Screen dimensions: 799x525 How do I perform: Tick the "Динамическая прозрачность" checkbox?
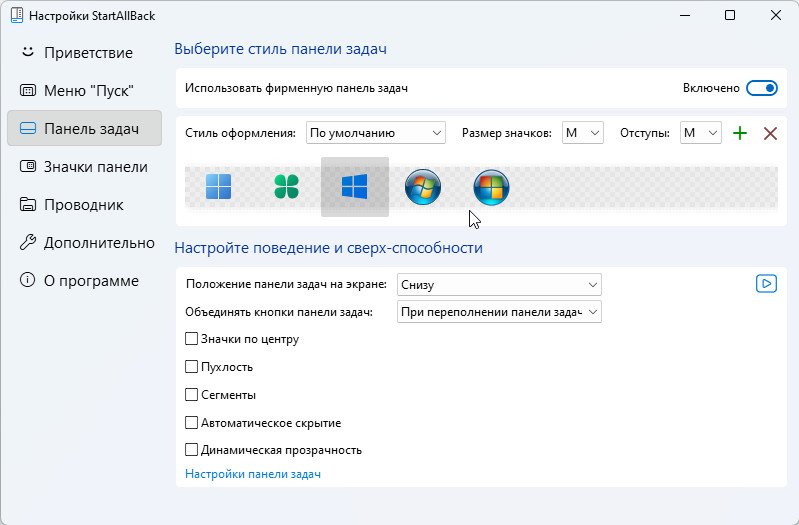191,450
